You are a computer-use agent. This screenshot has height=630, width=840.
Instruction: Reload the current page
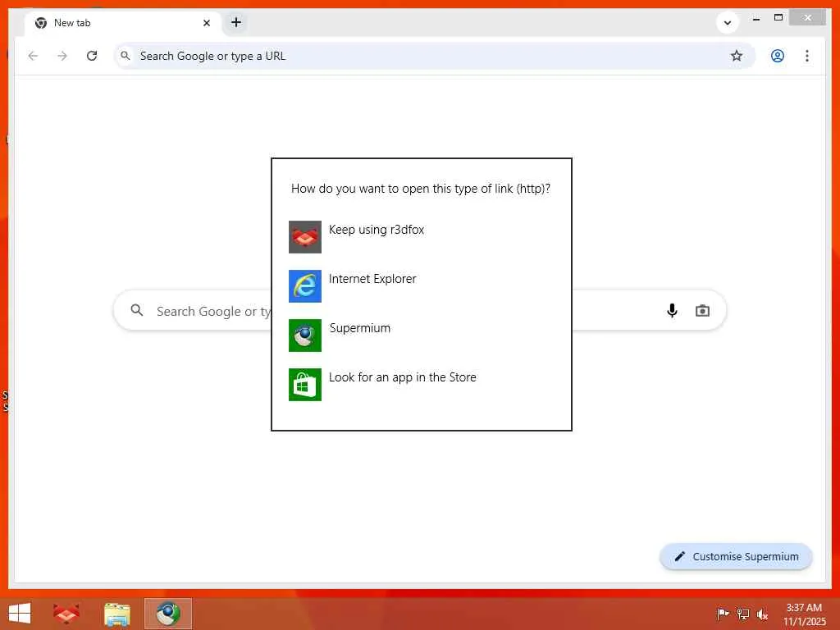pyautogui.click(x=92, y=56)
